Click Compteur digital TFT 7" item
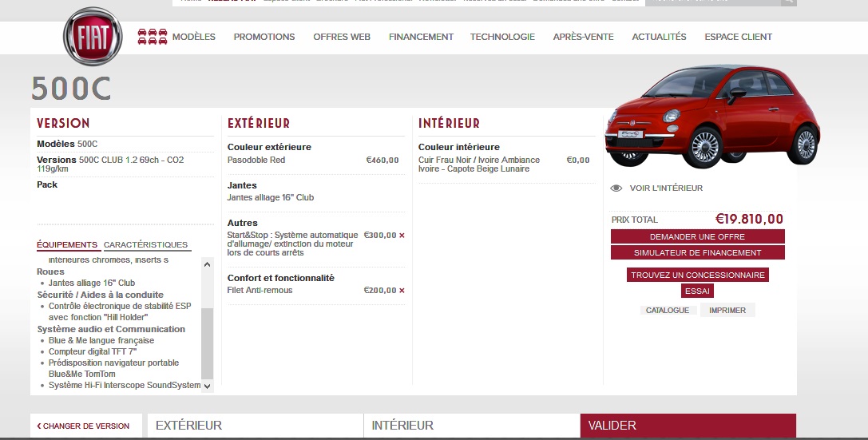This screenshot has height=440, width=868. pos(93,351)
